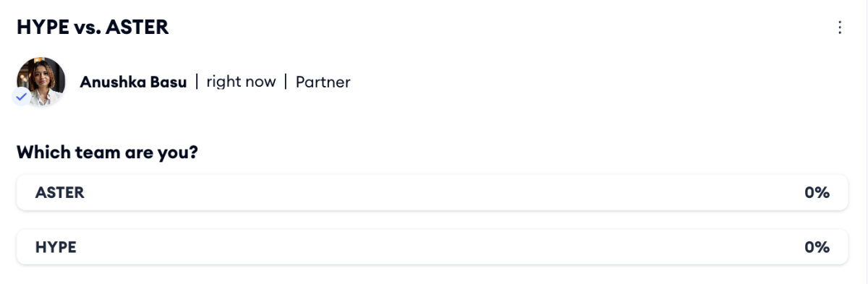This screenshot has width=868, height=284.
Task: View the poll author's avatar image
Action: tap(41, 82)
